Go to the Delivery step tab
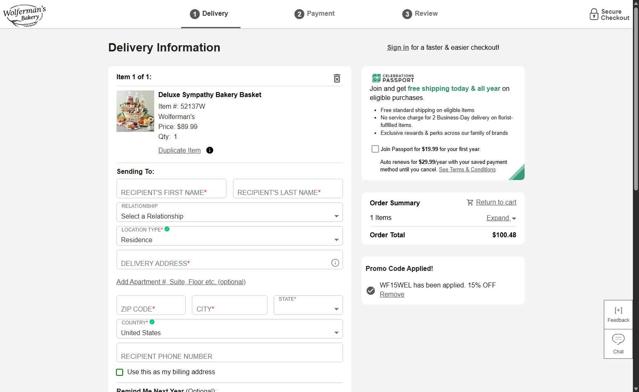The image size is (639, 392). 209,14
